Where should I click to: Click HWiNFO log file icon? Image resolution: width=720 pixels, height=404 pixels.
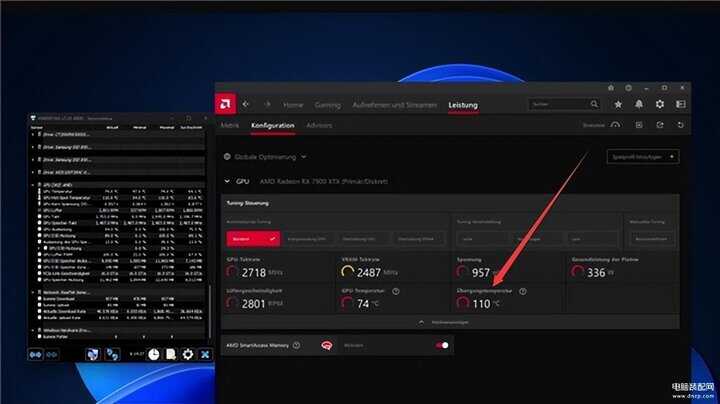pos(171,354)
